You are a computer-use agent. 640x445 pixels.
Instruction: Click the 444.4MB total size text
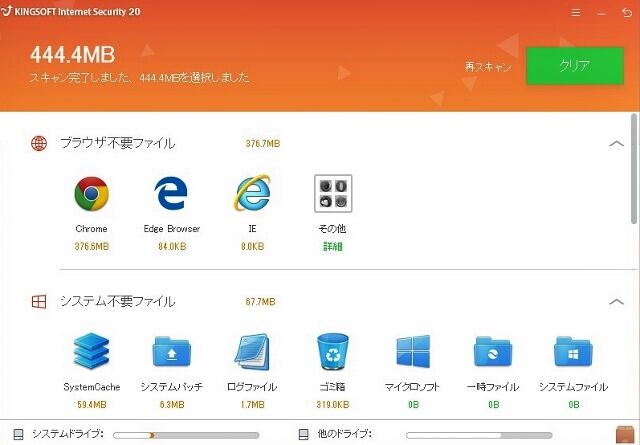[73, 54]
